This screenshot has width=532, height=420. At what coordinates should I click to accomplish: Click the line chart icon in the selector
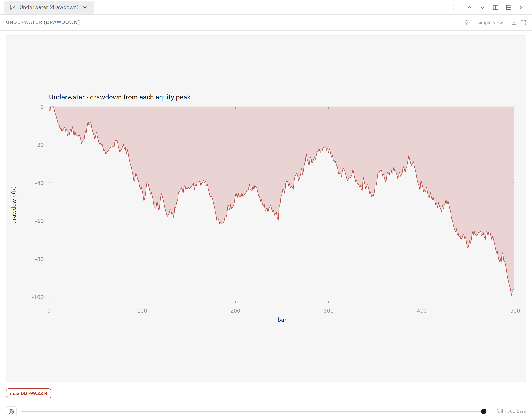[13, 7]
